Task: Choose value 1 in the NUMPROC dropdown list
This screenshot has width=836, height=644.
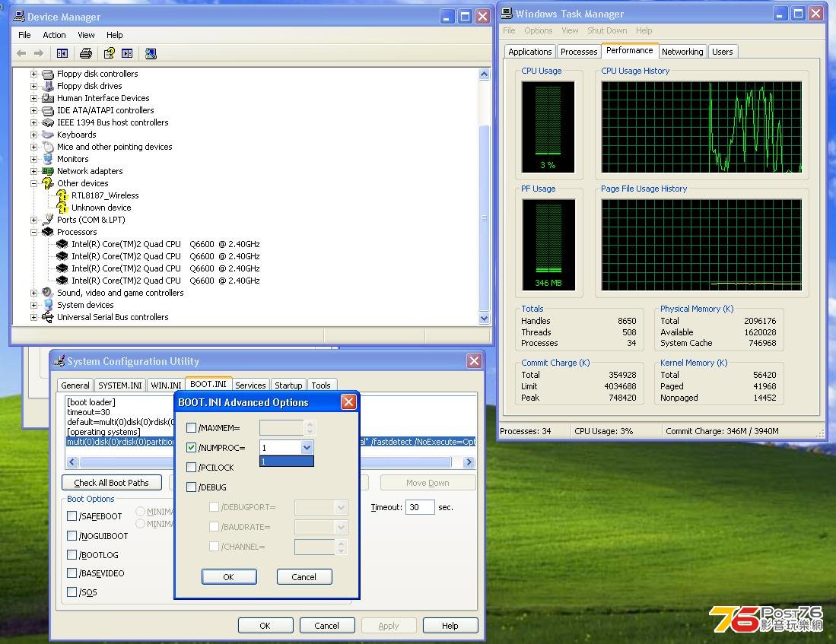Action: coord(286,462)
